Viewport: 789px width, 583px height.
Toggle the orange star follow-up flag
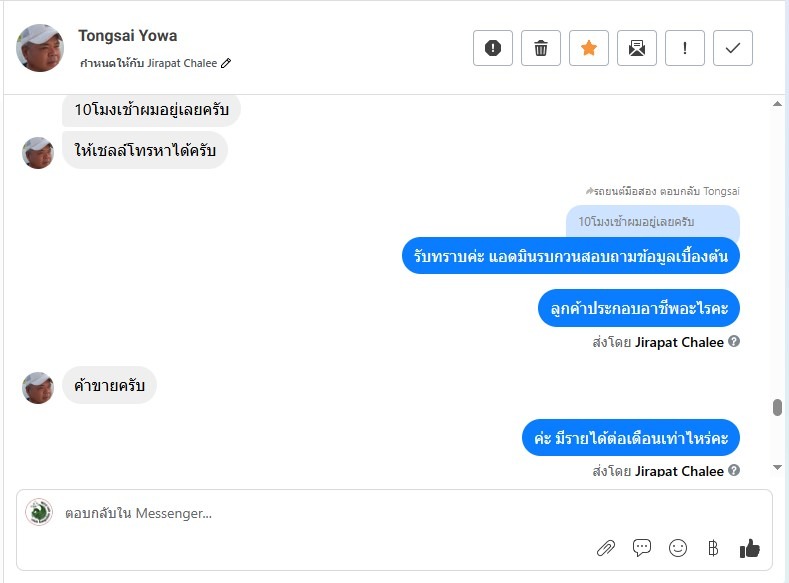pyautogui.click(x=589, y=48)
